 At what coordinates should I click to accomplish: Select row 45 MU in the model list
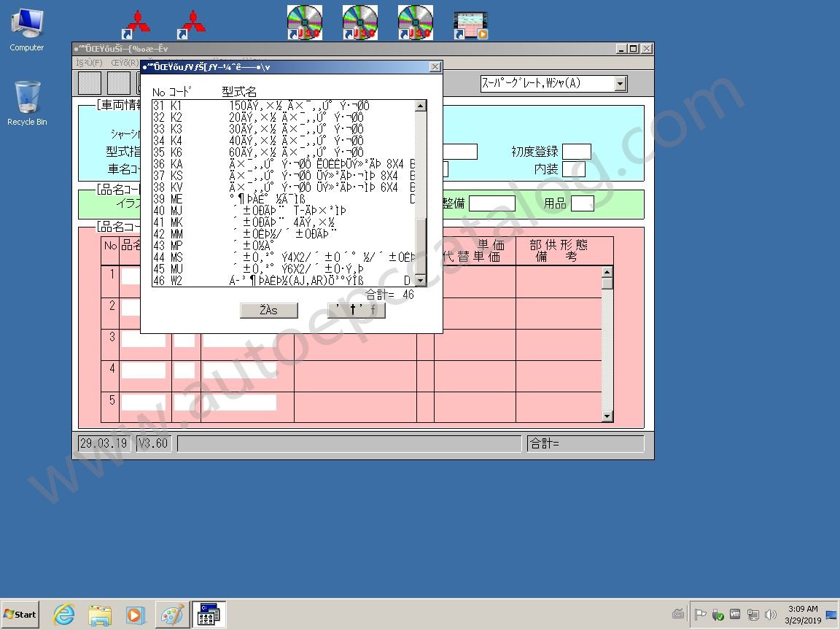pyautogui.click(x=284, y=269)
